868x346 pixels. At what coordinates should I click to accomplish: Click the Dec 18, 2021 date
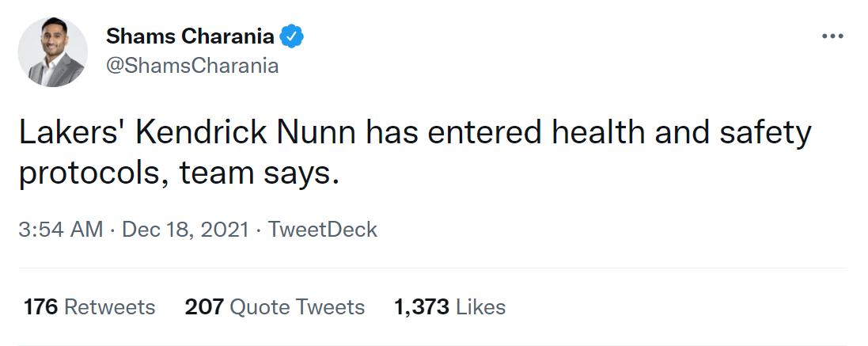coord(184,230)
